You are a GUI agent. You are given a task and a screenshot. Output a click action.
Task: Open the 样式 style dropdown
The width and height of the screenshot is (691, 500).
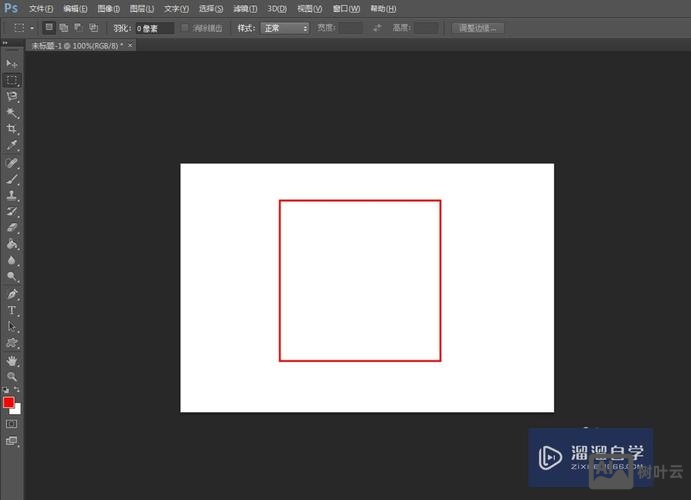[x=285, y=28]
